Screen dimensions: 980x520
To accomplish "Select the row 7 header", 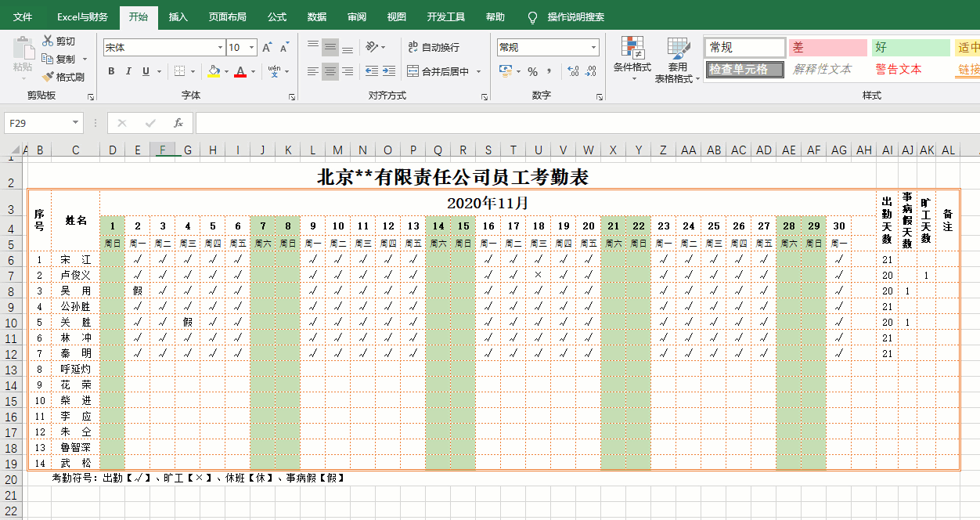I will (x=11, y=276).
